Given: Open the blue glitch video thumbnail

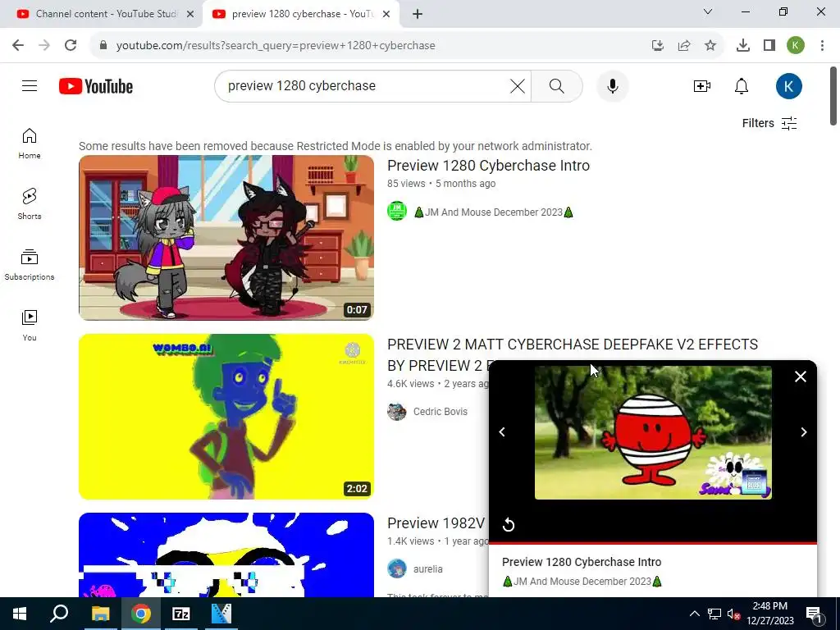Looking at the screenshot, I should (226, 555).
